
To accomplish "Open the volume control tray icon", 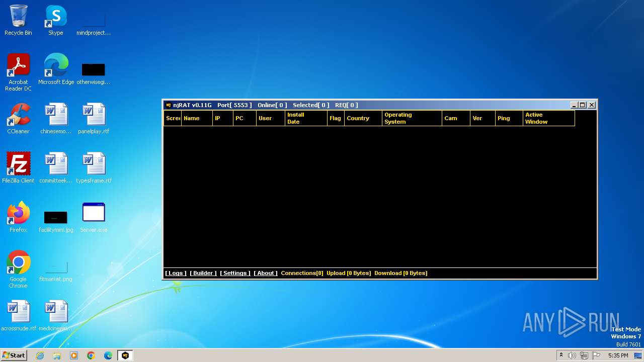I will [572, 355].
